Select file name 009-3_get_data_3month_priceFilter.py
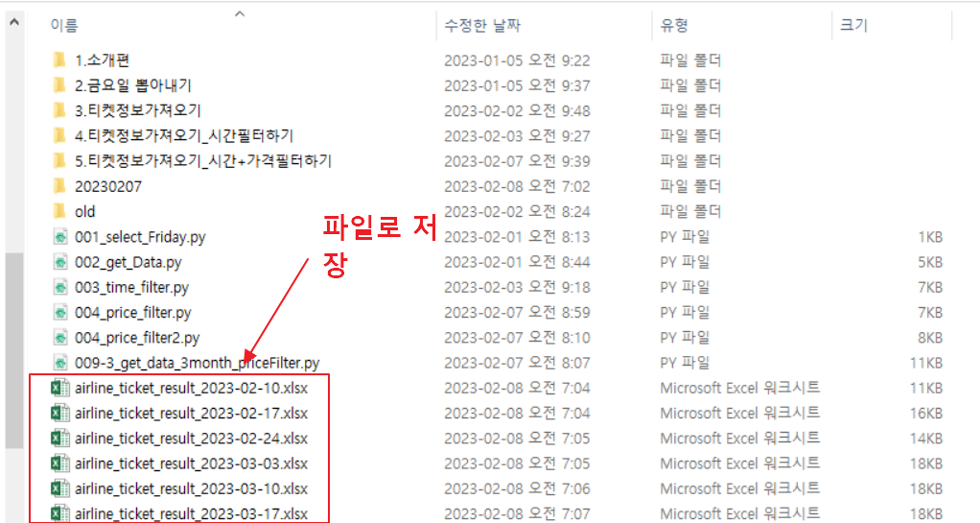The width and height of the screenshot is (980, 523). 197,363
